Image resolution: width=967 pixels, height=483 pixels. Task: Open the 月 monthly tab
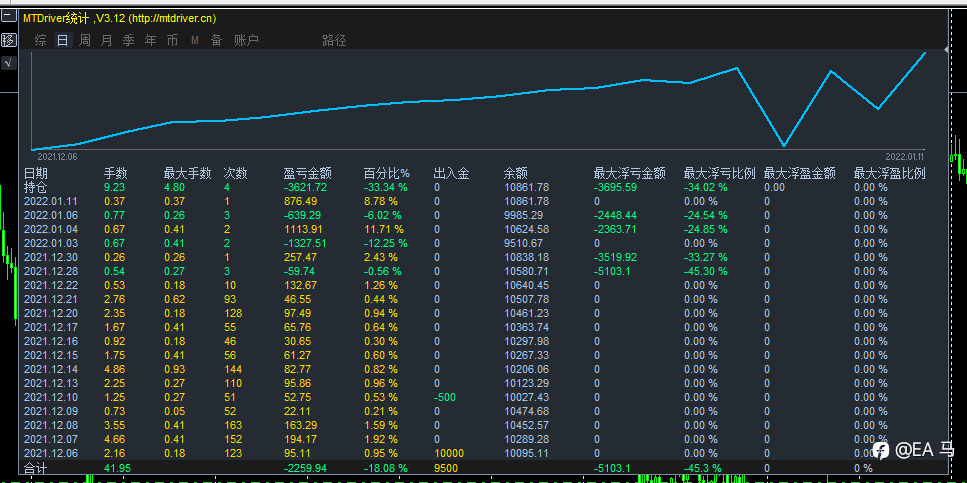tap(107, 41)
